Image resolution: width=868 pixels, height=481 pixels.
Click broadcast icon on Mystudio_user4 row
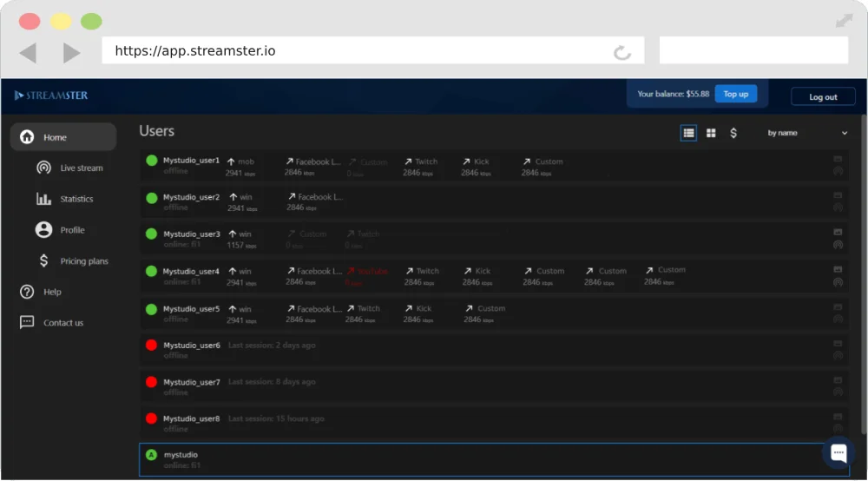(x=838, y=282)
